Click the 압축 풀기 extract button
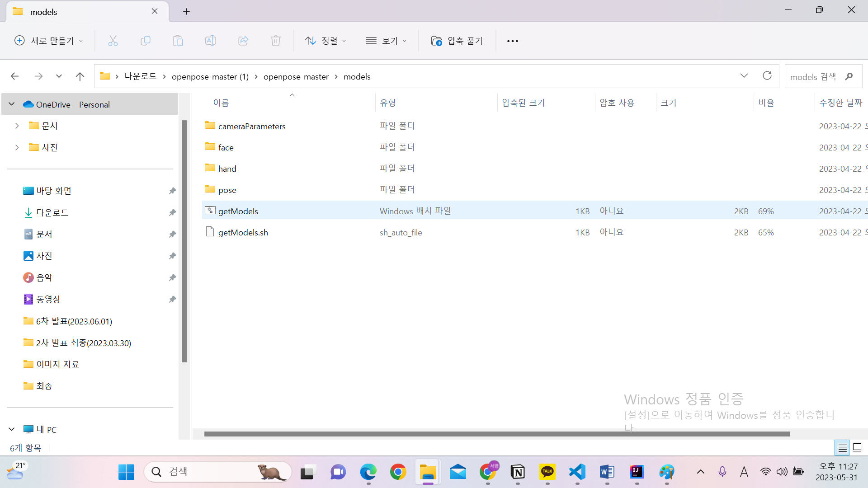Image resolution: width=868 pixels, height=488 pixels. [x=457, y=41]
